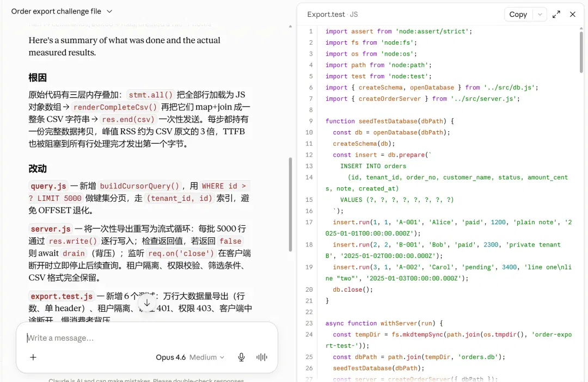Open the Copy options dropdown arrow

tap(540, 14)
